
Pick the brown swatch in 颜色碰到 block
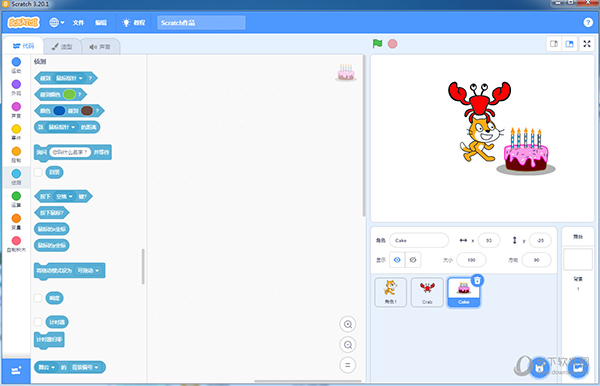pyautogui.click(x=87, y=111)
